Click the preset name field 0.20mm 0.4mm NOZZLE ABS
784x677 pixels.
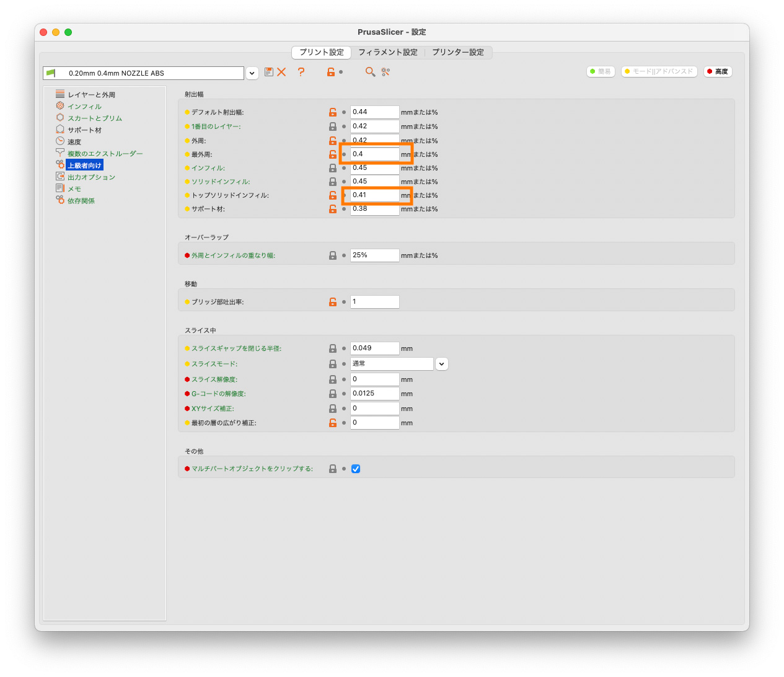pyautogui.click(x=143, y=73)
